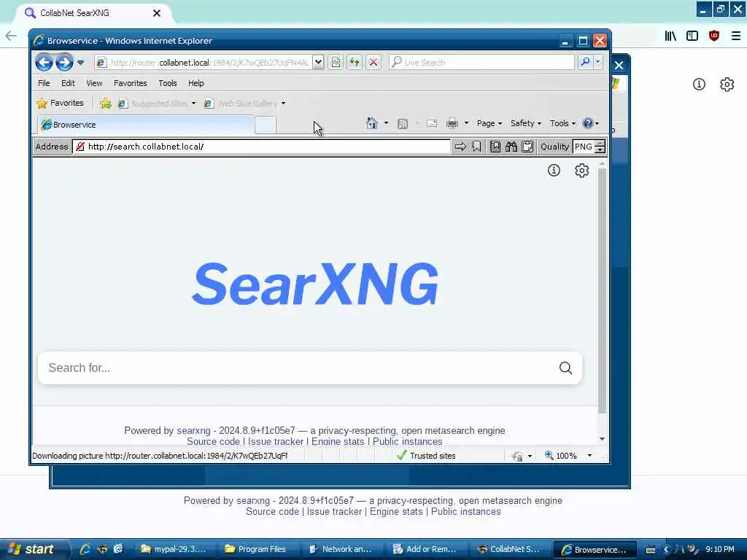Click the Browservice download image icon
The image size is (747, 560).
pyautogui.click(x=495, y=147)
